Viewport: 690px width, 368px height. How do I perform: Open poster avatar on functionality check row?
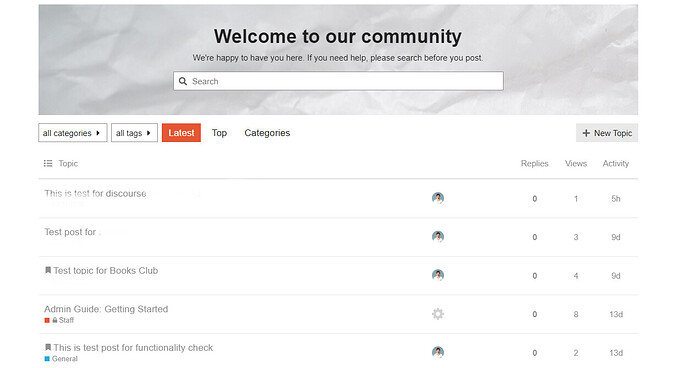438,352
